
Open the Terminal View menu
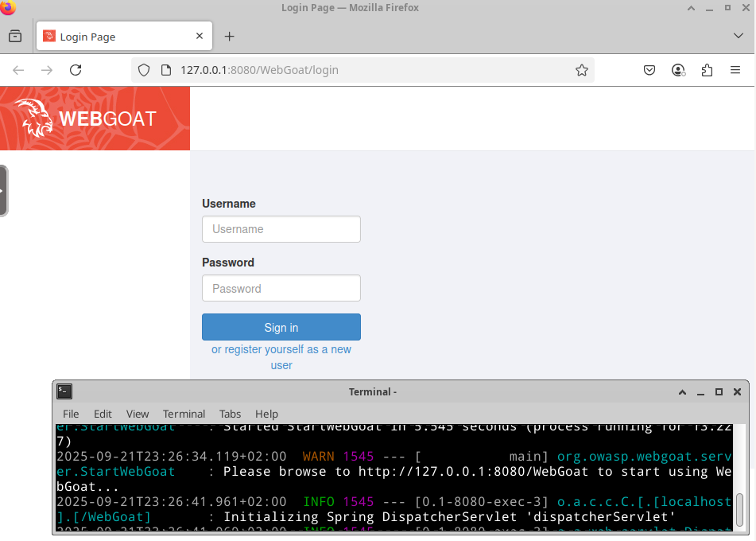click(138, 414)
